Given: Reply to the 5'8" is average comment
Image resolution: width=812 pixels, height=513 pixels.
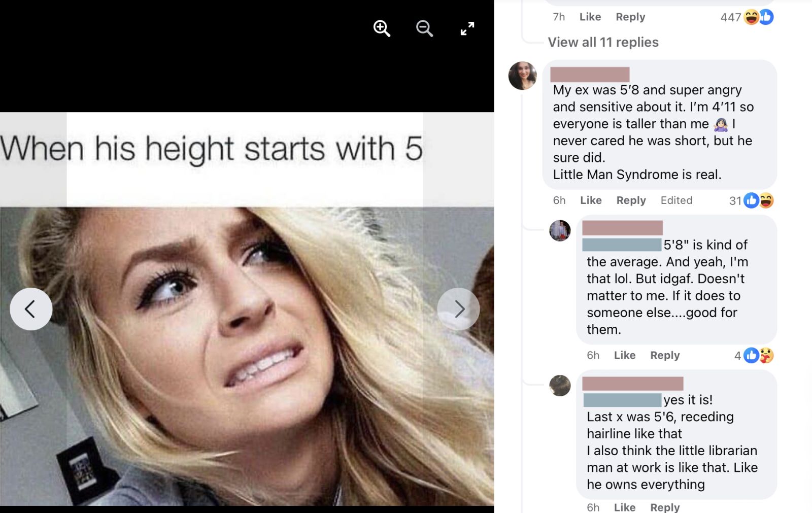Looking at the screenshot, I should (x=665, y=356).
